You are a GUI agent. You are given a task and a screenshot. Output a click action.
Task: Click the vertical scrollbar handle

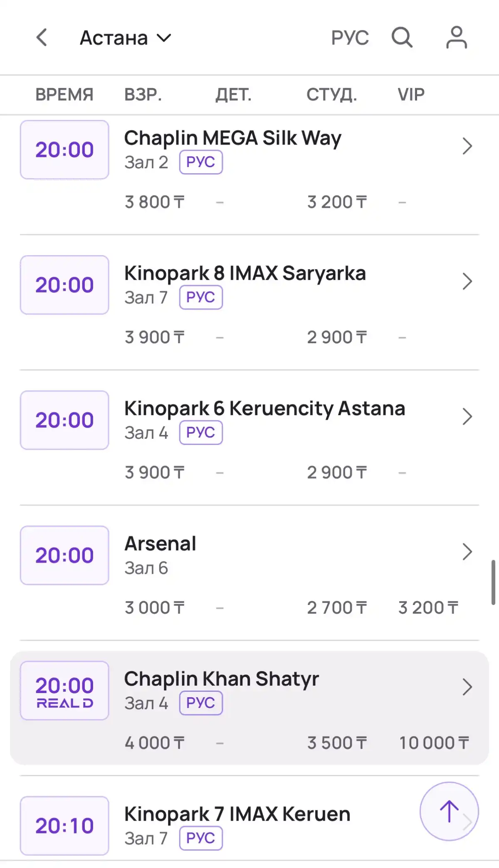point(493,582)
